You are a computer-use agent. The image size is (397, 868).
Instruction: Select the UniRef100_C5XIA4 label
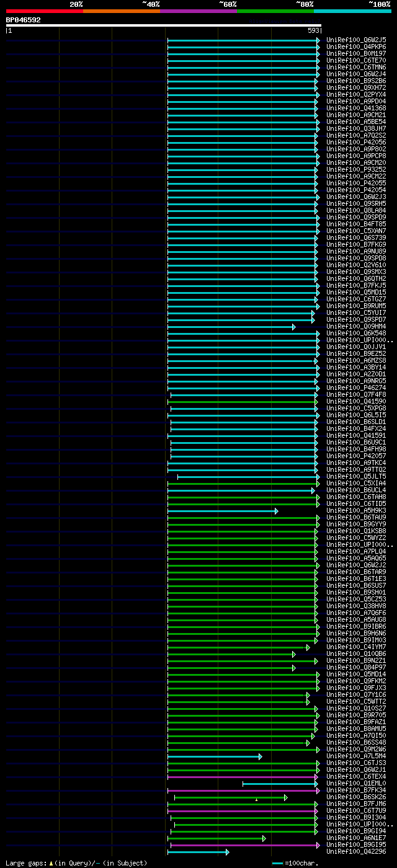(356, 483)
